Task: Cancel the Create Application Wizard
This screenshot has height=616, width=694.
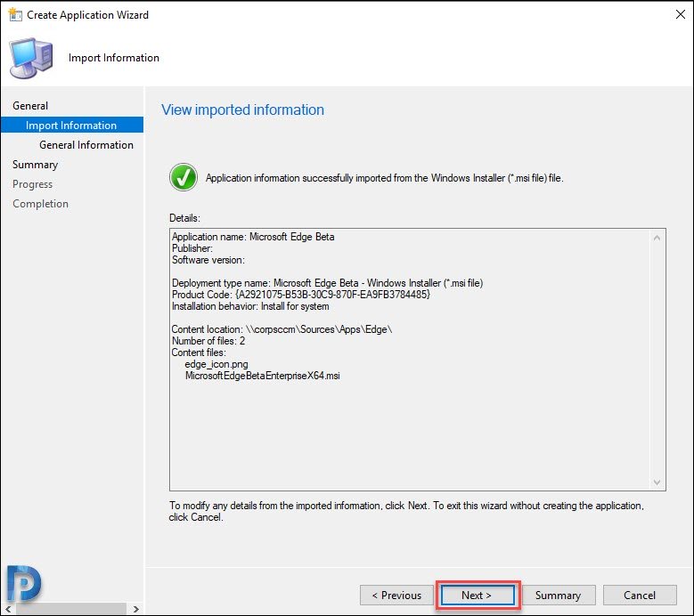Action: click(x=640, y=596)
